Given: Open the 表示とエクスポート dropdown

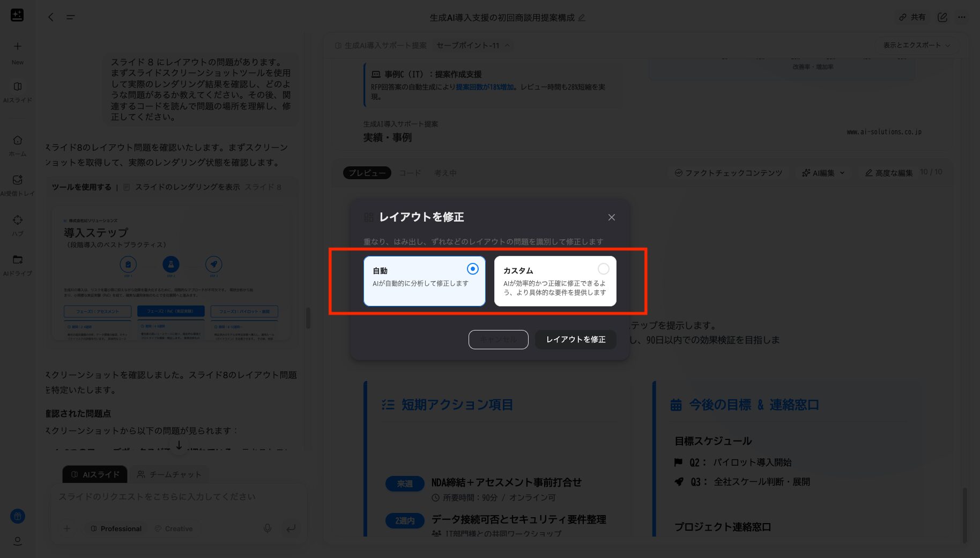Looking at the screenshot, I should click(917, 46).
